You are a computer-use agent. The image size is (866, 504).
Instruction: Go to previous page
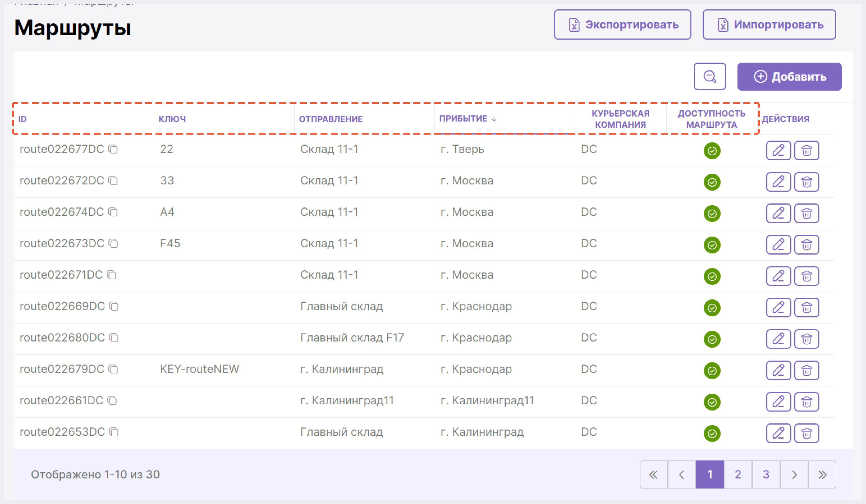(x=682, y=475)
